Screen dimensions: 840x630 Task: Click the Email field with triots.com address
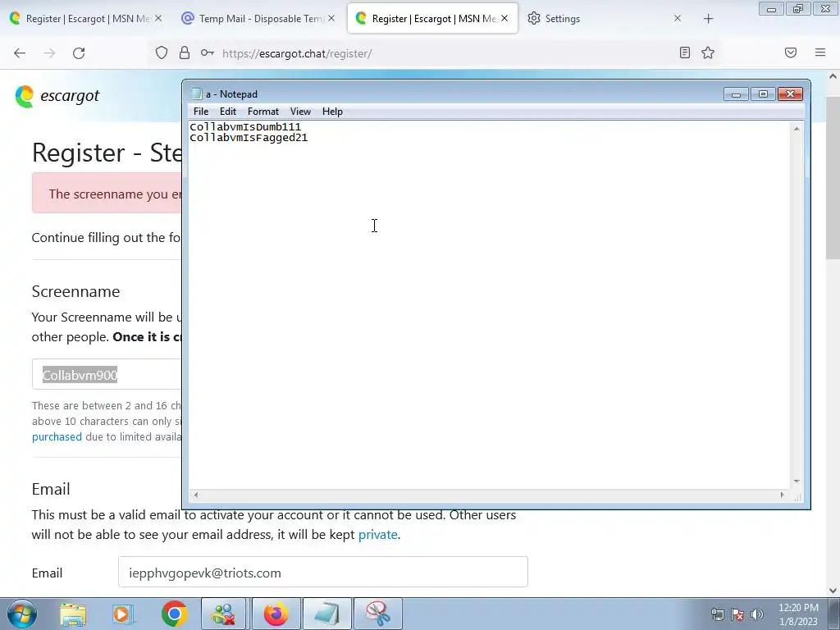[x=323, y=572]
